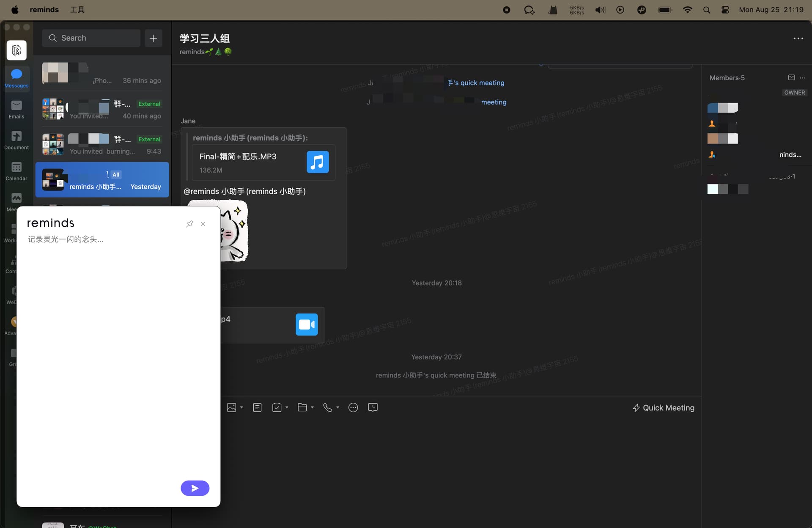Image resolution: width=812 pixels, height=528 pixels.
Task: Open the Messages sidebar tab
Action: [x=16, y=78]
